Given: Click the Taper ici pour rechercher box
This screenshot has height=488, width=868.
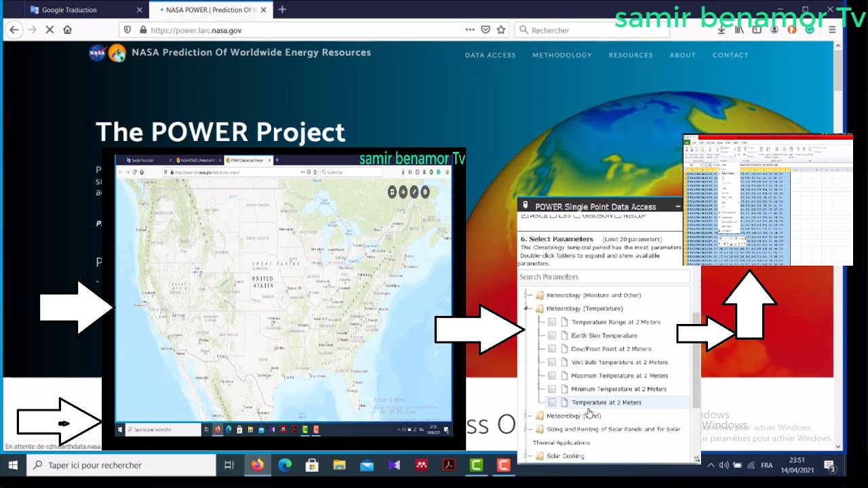Looking at the screenshot, I should pyautogui.click(x=121, y=465).
